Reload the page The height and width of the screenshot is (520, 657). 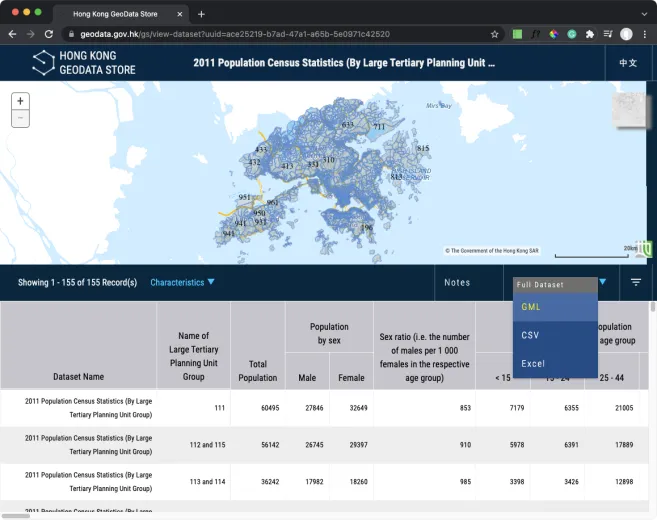point(48,33)
